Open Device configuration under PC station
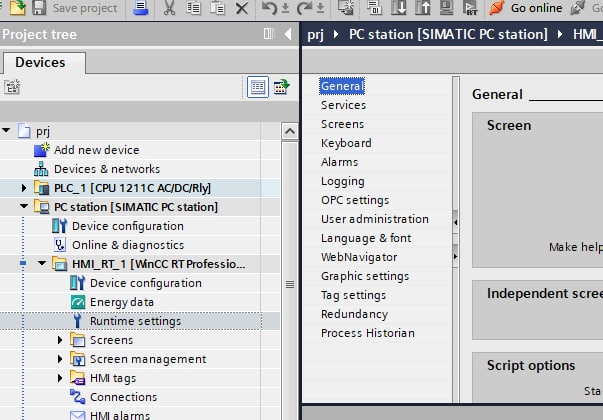 [x=128, y=226]
